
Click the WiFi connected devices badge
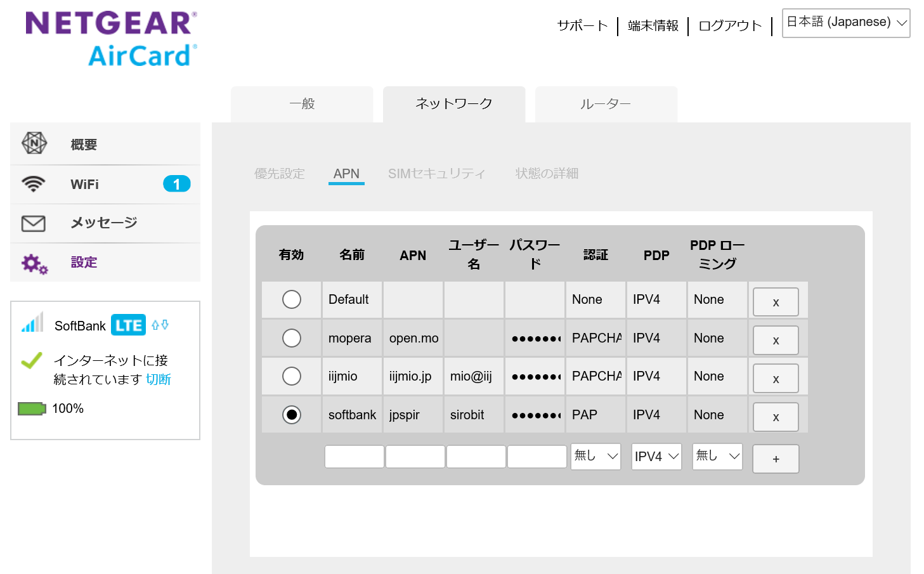pyautogui.click(x=176, y=184)
